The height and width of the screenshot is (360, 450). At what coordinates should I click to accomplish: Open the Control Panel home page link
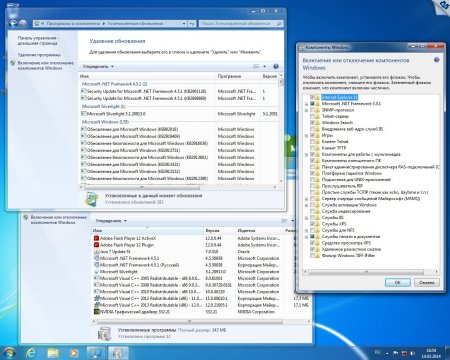(x=37, y=40)
